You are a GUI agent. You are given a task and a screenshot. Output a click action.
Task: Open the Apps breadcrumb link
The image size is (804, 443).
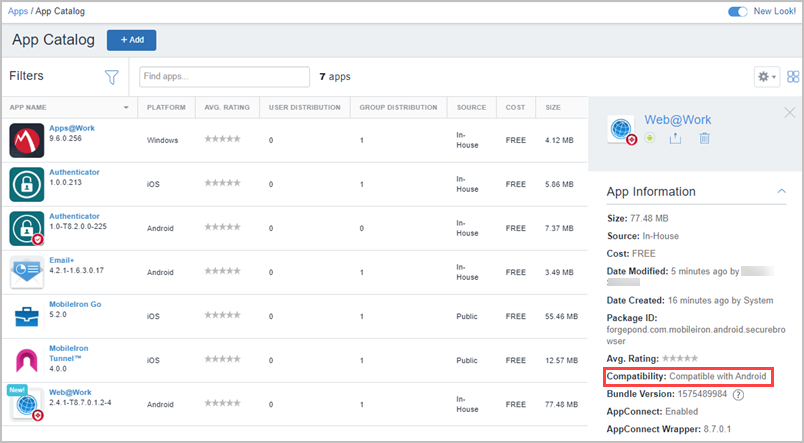click(x=18, y=11)
